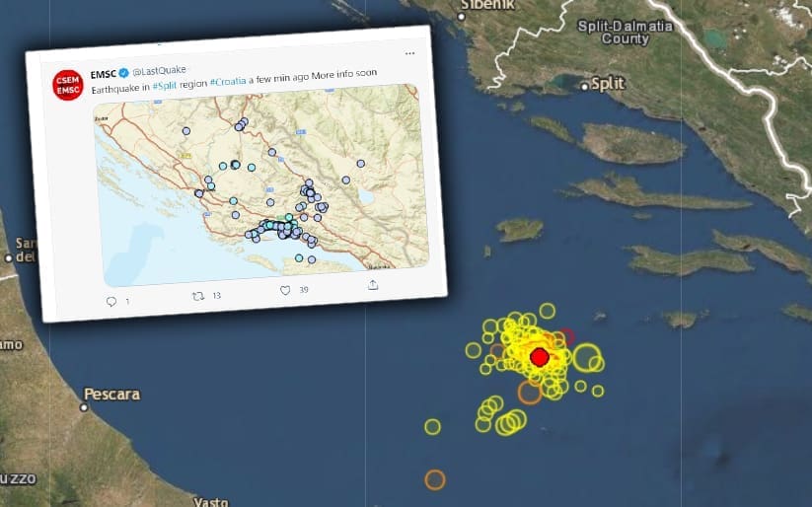Screen dimensions: 812x507
Task: Select the red main earthquake epicenter marker
Action: click(539, 356)
